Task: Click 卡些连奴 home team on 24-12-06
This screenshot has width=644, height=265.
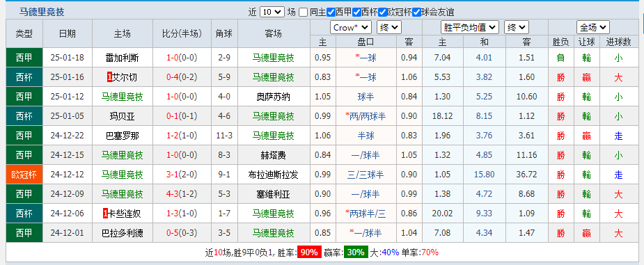Action: (x=125, y=214)
